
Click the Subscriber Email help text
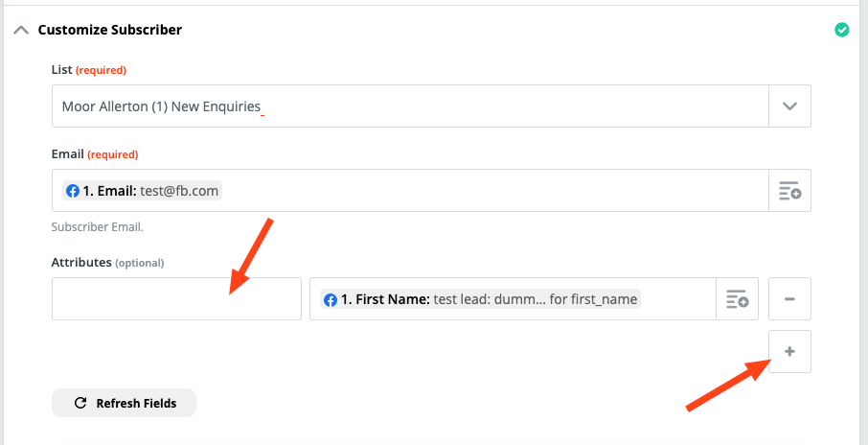point(97,227)
